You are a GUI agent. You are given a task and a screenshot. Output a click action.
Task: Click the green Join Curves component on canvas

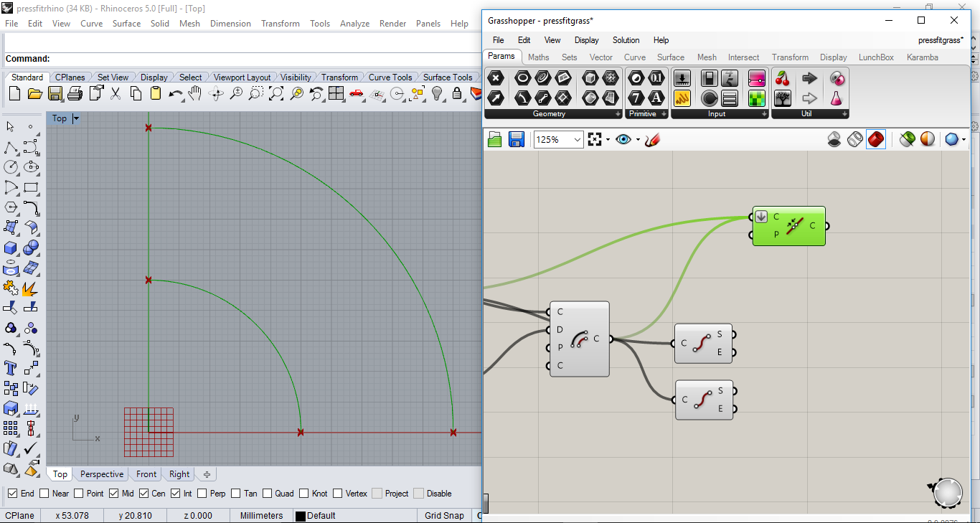[x=788, y=226]
